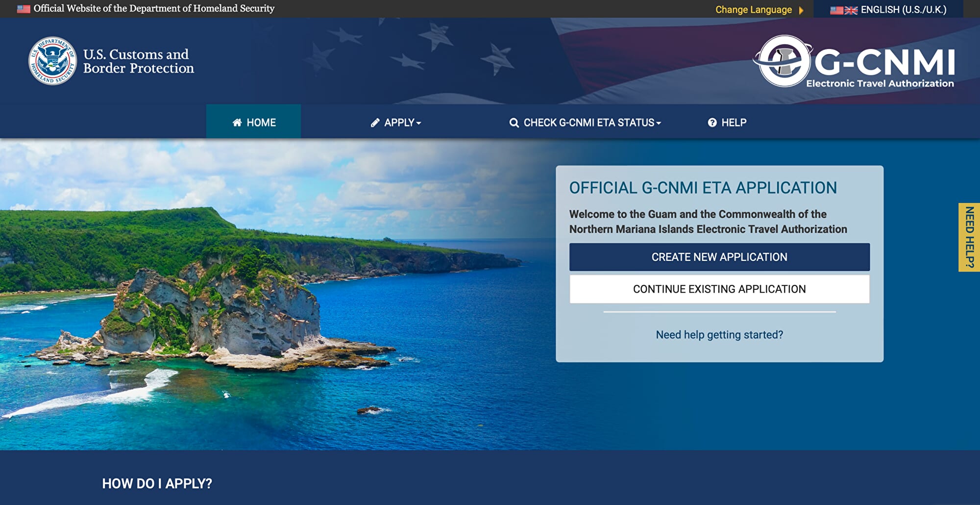Expand the CHECK G-CNMI ETA STATUS caret
The width and height of the screenshot is (980, 505).
[659, 123]
